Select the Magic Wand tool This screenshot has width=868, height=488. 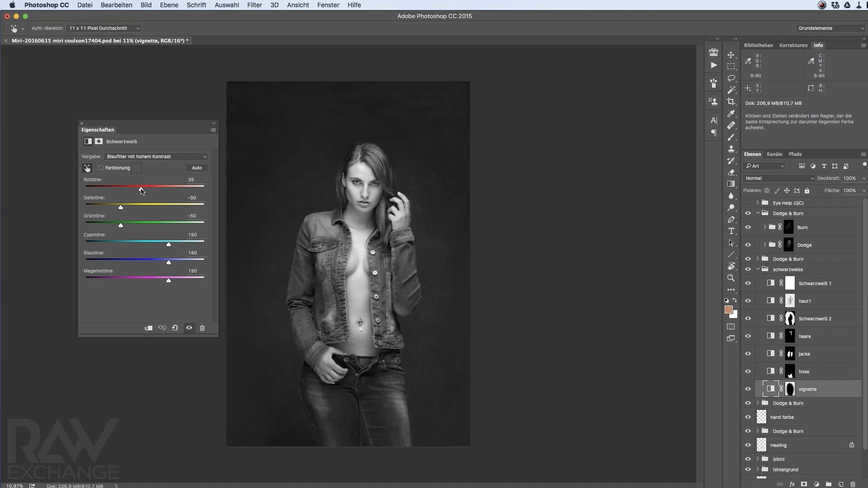pos(731,90)
